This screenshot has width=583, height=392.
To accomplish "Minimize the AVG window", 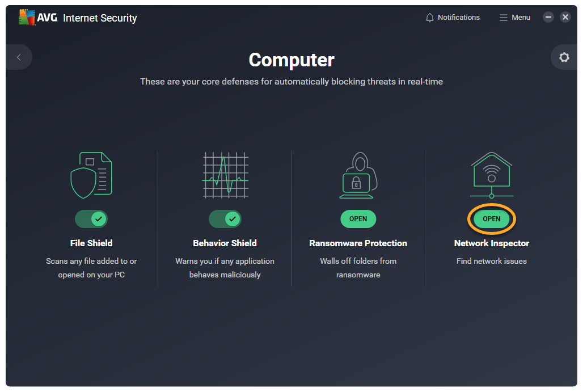I will pos(548,17).
